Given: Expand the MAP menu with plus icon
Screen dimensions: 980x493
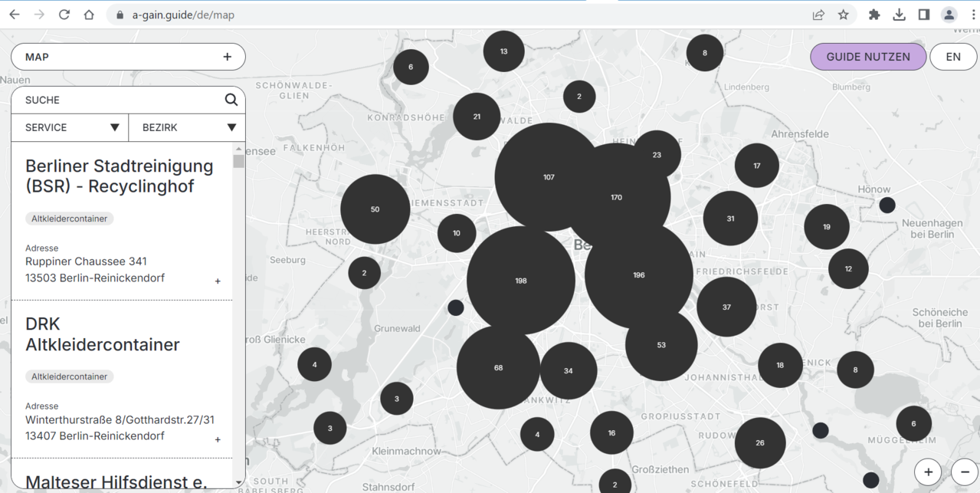Looking at the screenshot, I should pos(227,57).
